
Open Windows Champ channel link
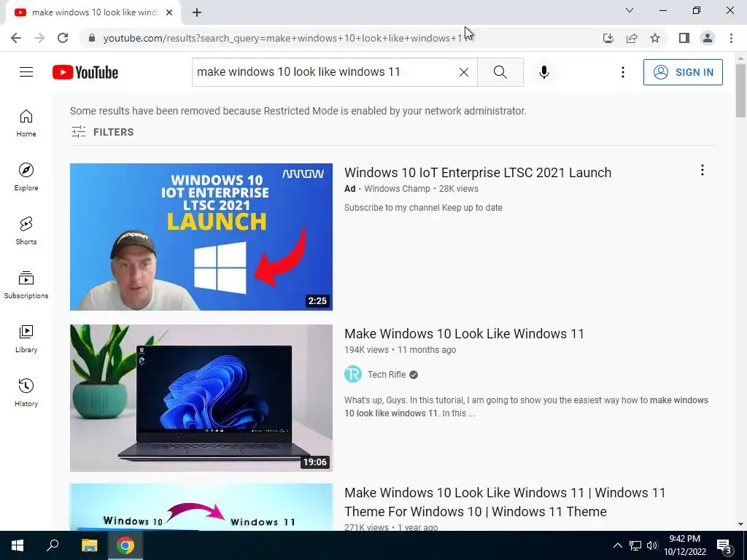click(397, 189)
